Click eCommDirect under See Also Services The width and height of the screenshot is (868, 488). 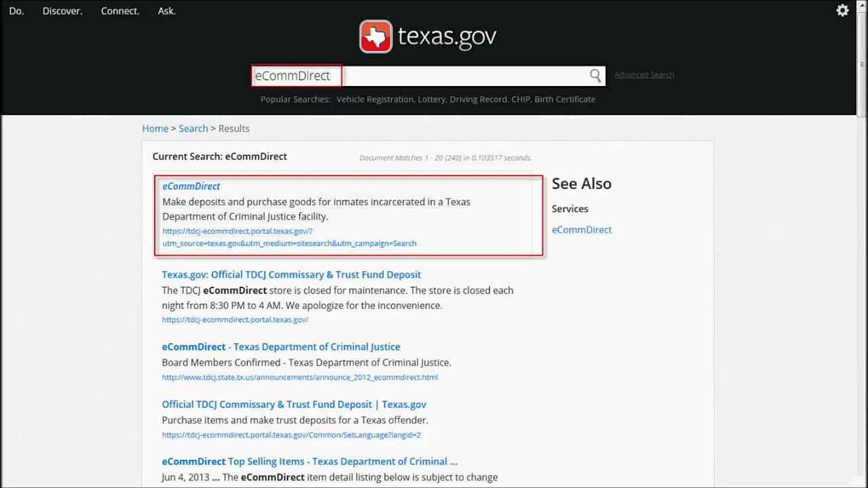(581, 230)
